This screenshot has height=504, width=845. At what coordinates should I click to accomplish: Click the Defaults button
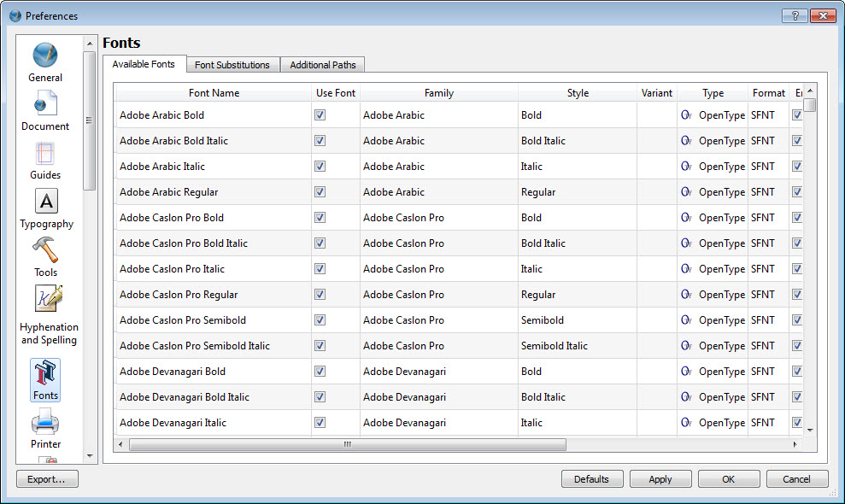tap(592, 478)
